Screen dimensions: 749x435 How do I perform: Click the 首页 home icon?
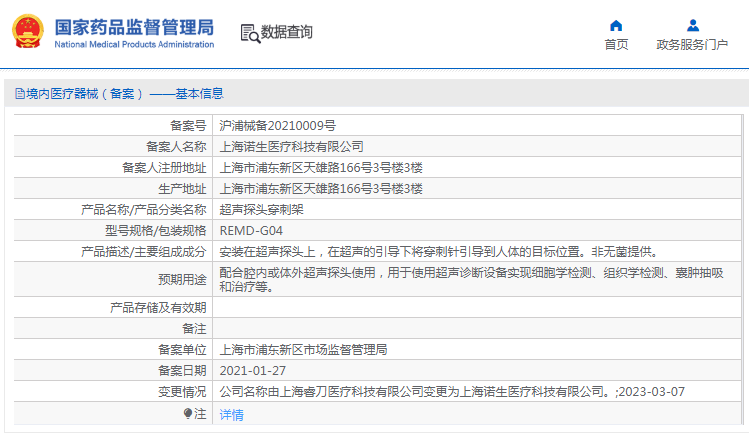(616, 25)
